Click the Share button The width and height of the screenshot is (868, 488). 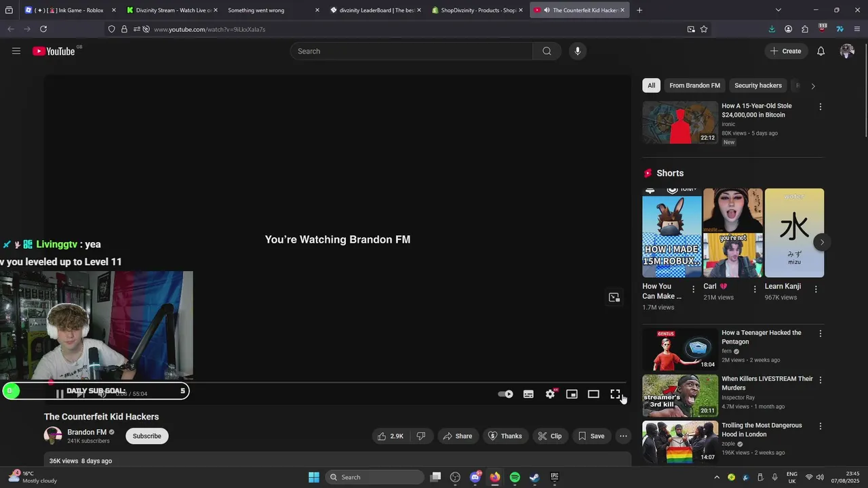pyautogui.click(x=457, y=436)
